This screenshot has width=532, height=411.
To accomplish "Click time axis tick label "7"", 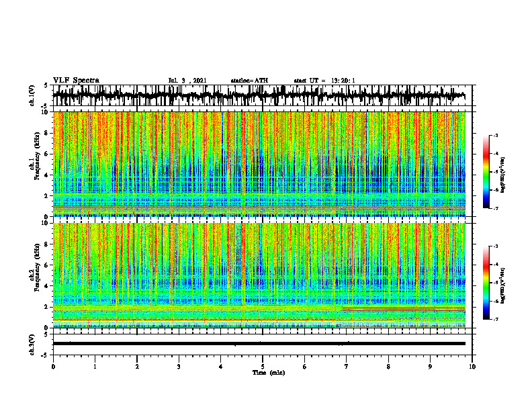I will (x=347, y=367).
